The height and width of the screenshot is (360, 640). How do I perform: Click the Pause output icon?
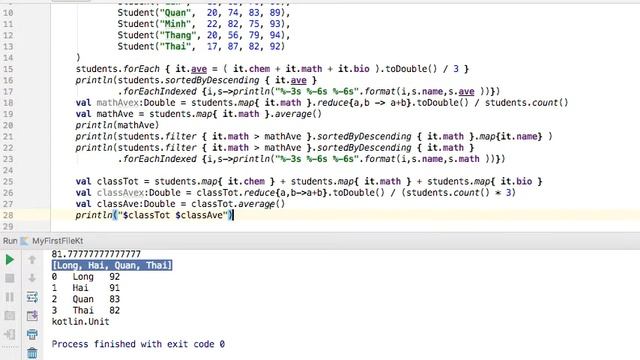pos(9,297)
